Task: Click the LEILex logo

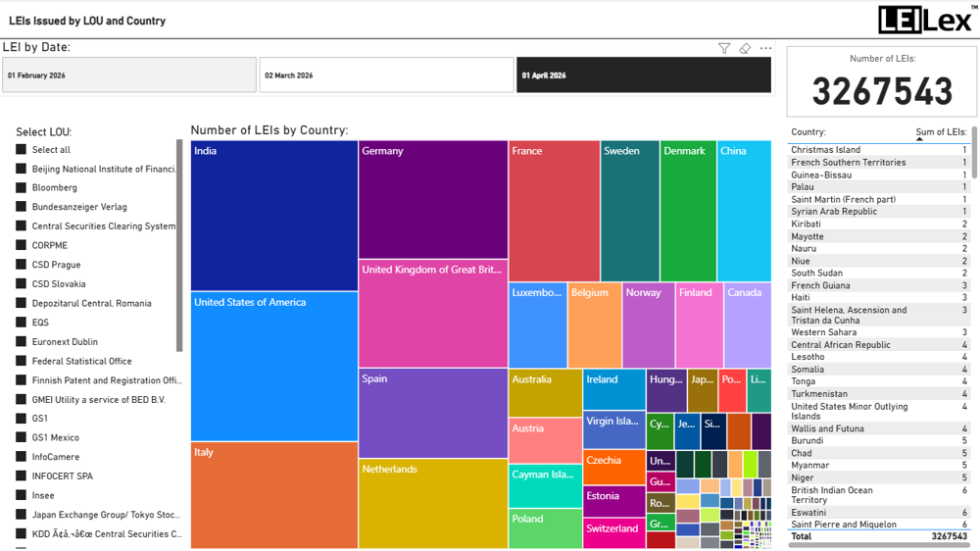Action: click(x=925, y=20)
